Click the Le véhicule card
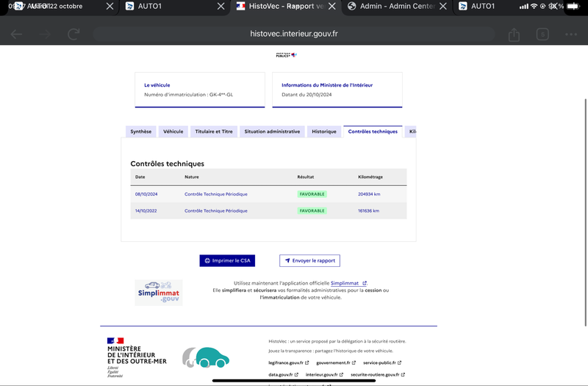 200,90
